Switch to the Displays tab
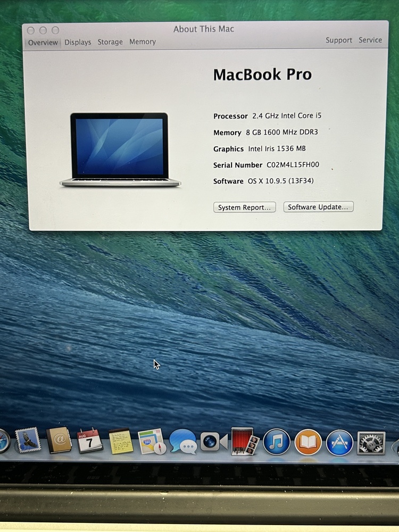 click(x=78, y=42)
